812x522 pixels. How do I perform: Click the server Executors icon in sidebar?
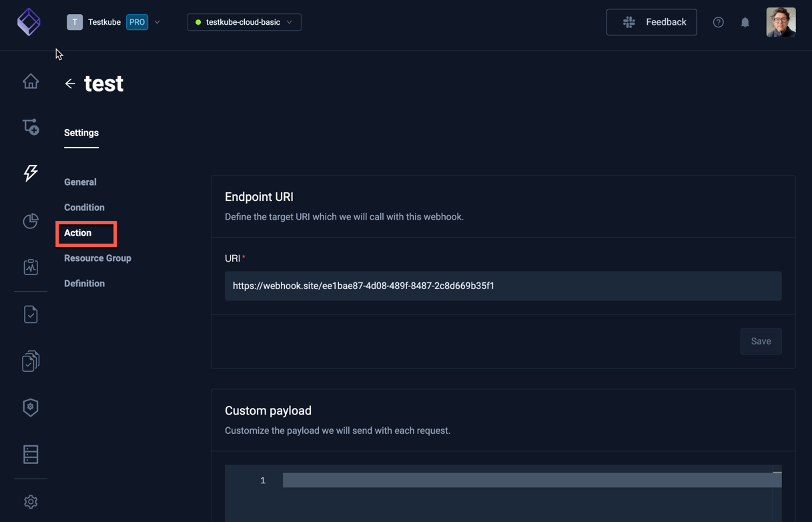click(31, 454)
